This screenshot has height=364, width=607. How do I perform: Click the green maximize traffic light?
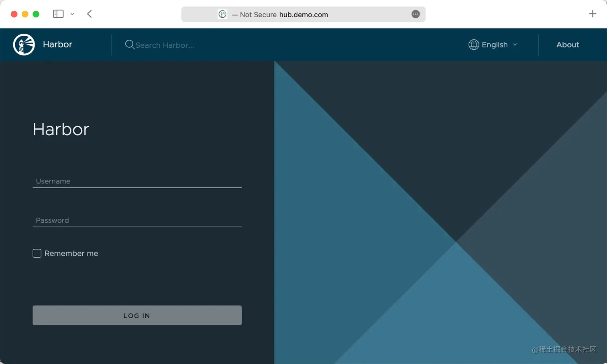pos(36,14)
